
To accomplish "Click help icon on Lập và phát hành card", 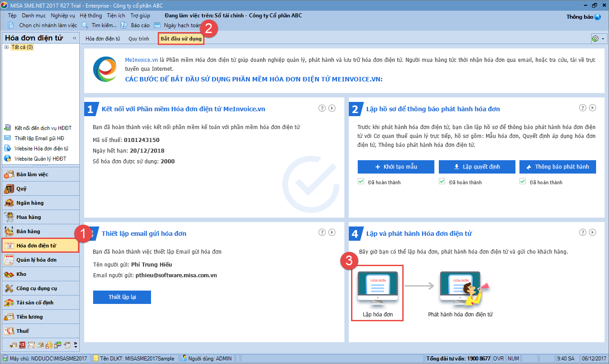I will tap(583, 232).
